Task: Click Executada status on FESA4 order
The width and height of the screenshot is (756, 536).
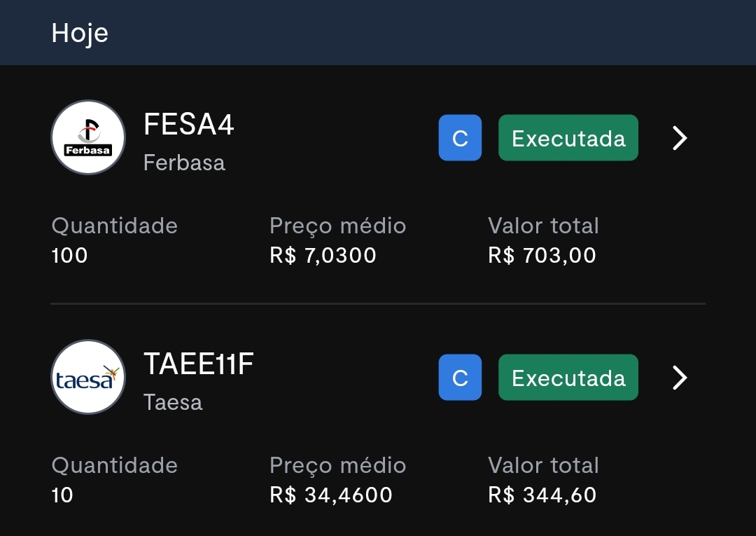Action: (568, 137)
